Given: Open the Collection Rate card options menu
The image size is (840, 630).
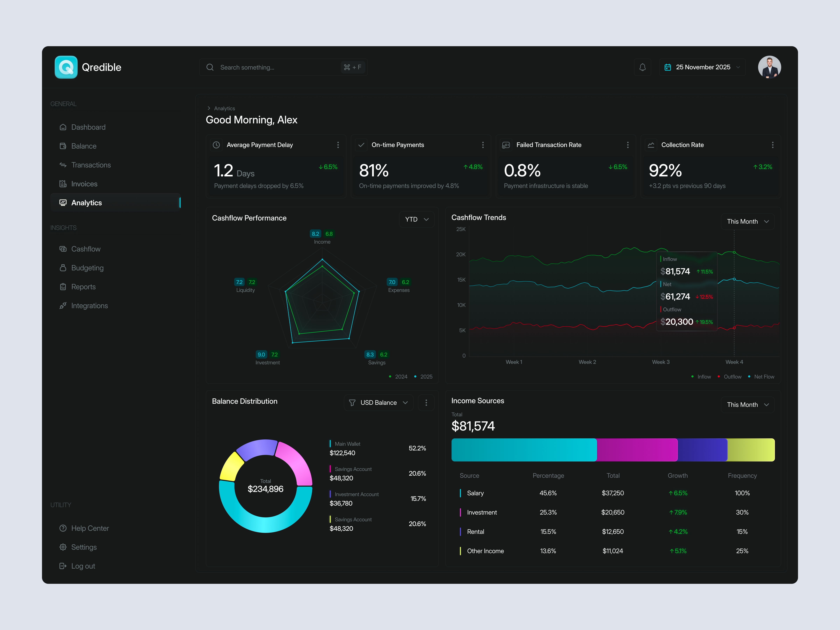Looking at the screenshot, I should (x=773, y=145).
